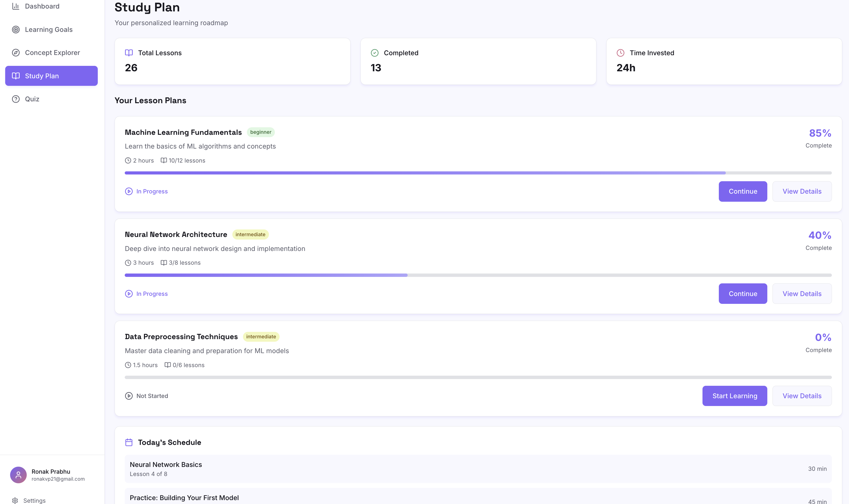View Details for Data Preprocessing Techniques

(802, 396)
